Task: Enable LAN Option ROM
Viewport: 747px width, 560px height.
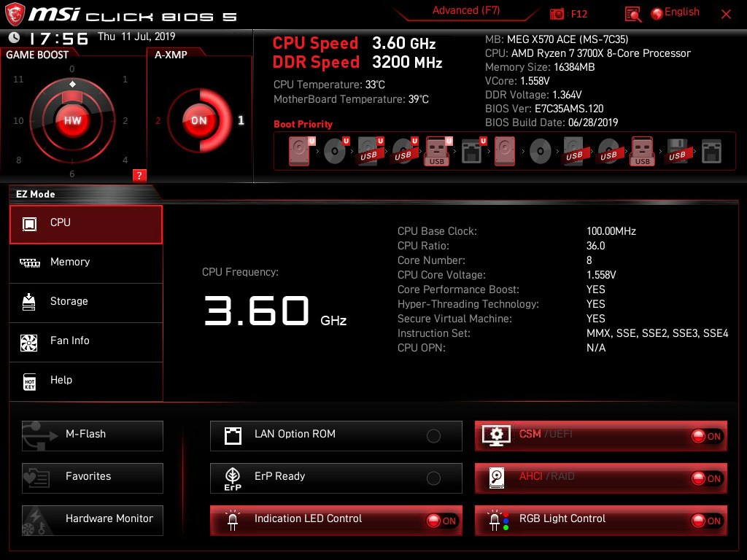Action: pyautogui.click(x=433, y=435)
